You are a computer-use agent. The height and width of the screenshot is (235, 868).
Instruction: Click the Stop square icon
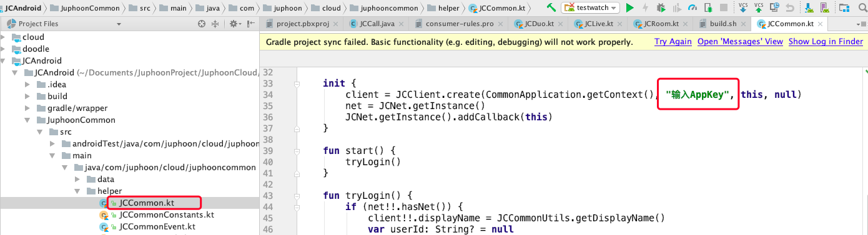point(724,7)
